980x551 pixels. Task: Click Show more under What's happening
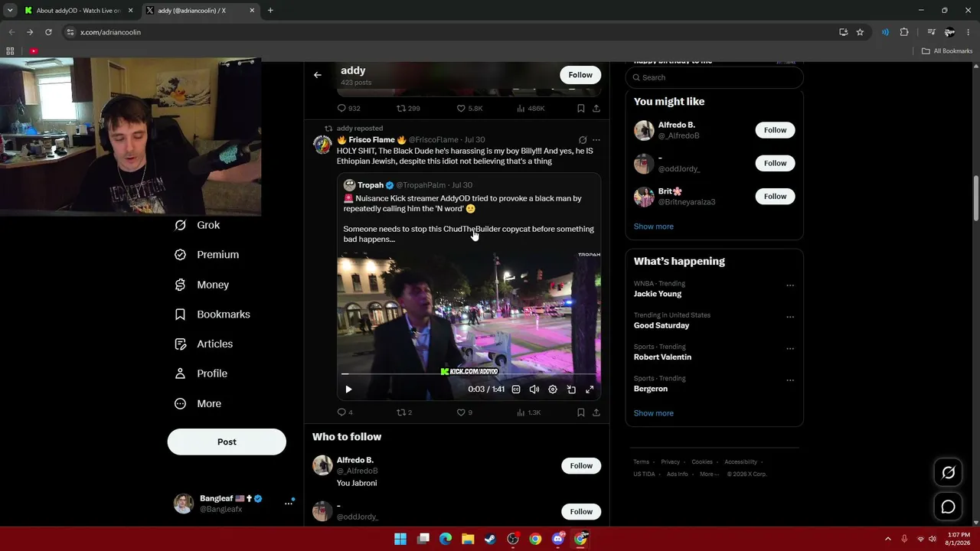654,413
